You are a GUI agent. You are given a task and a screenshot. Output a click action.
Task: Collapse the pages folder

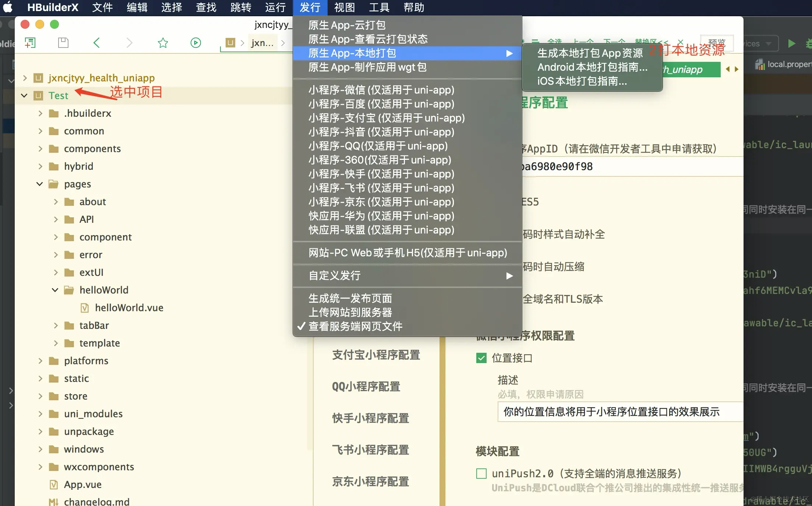click(x=40, y=184)
